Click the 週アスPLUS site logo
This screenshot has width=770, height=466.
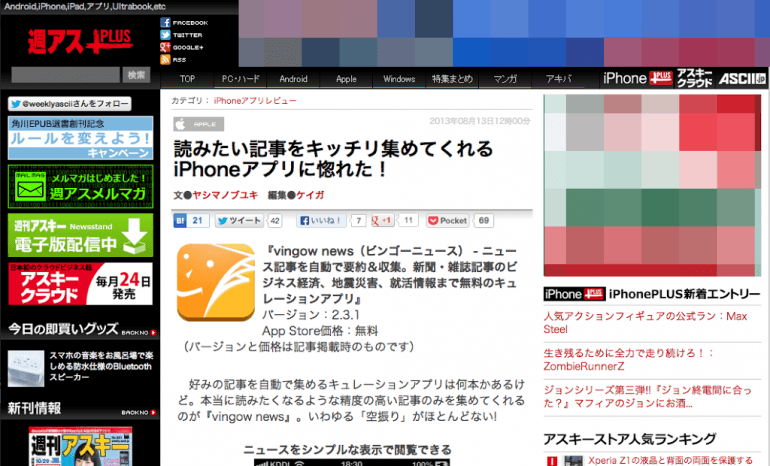[x=80, y=41]
